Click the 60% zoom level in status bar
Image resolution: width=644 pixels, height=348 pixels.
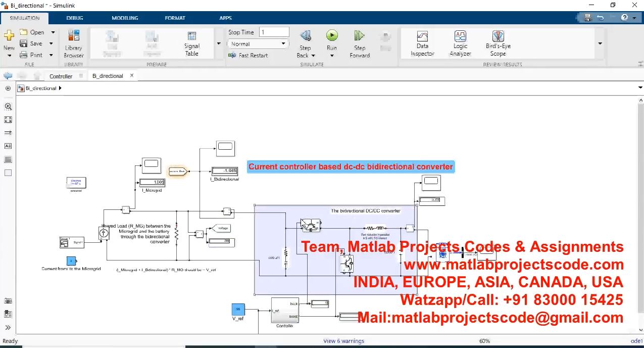coord(484,341)
